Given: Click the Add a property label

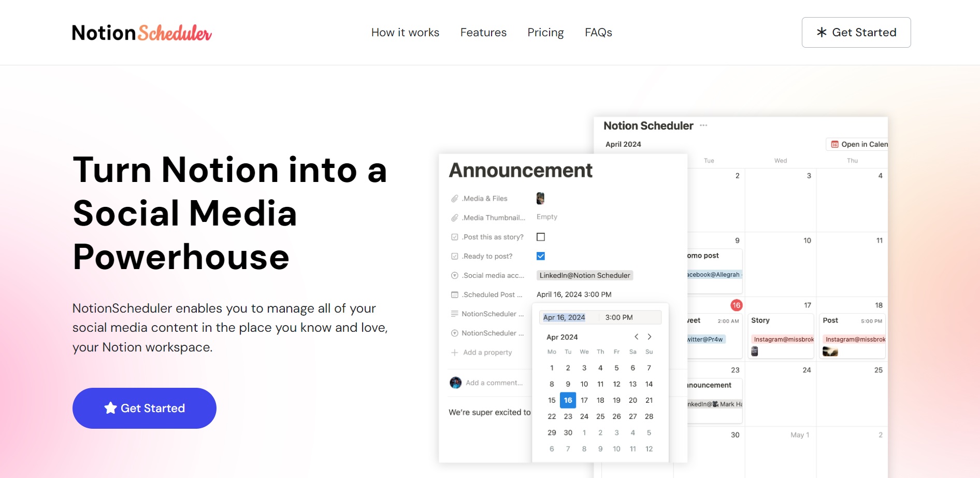Looking at the screenshot, I should coord(487,353).
